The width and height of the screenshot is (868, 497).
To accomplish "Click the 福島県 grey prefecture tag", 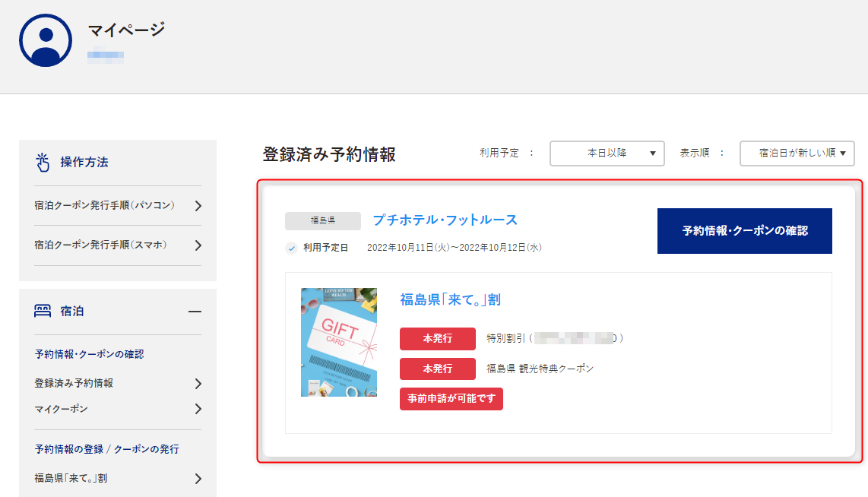I will pos(323,221).
